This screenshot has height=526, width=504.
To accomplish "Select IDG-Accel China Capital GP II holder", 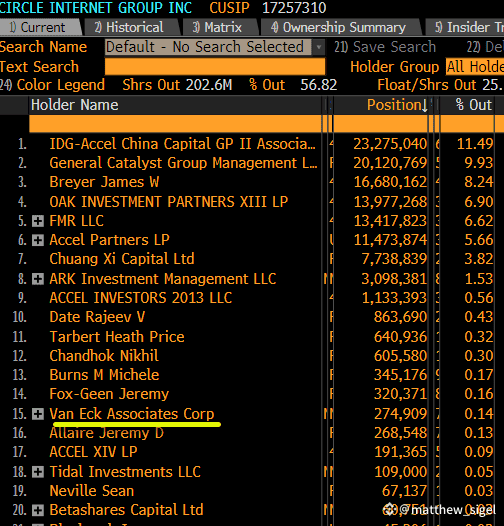I will (183, 144).
